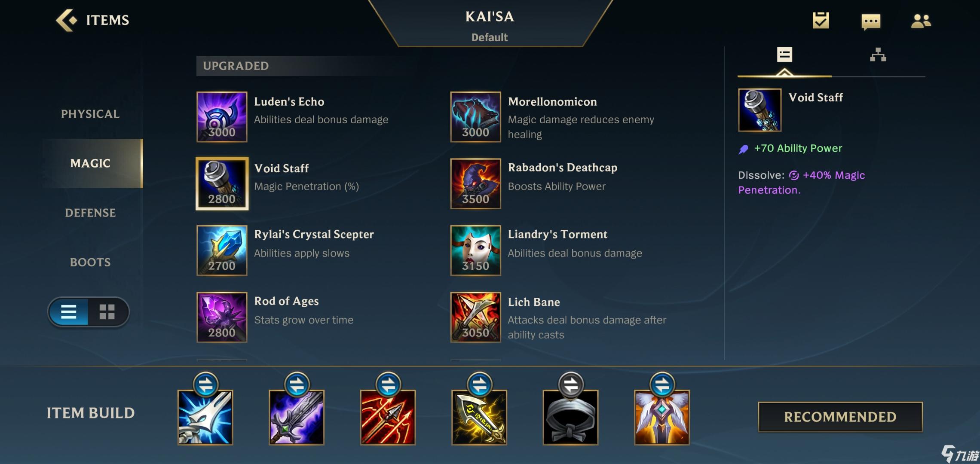Screen dimensions: 980x464
Task: Select the winged armor item in build
Action: [x=662, y=417]
